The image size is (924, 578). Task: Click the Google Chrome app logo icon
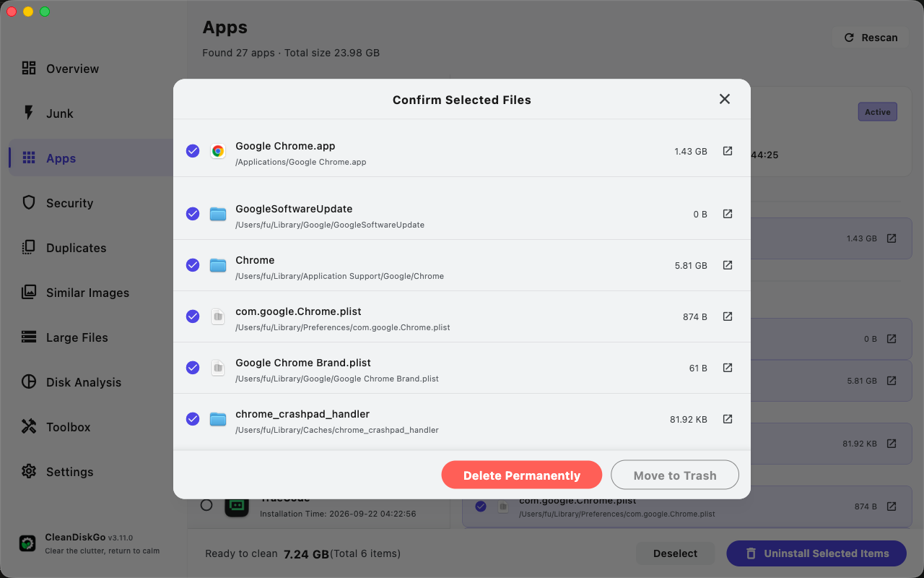(x=217, y=151)
